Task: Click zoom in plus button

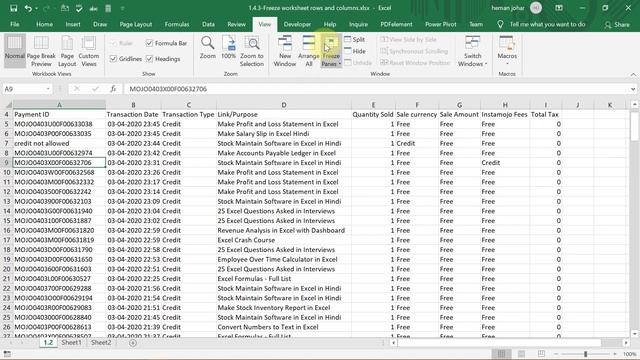Action: (615, 353)
